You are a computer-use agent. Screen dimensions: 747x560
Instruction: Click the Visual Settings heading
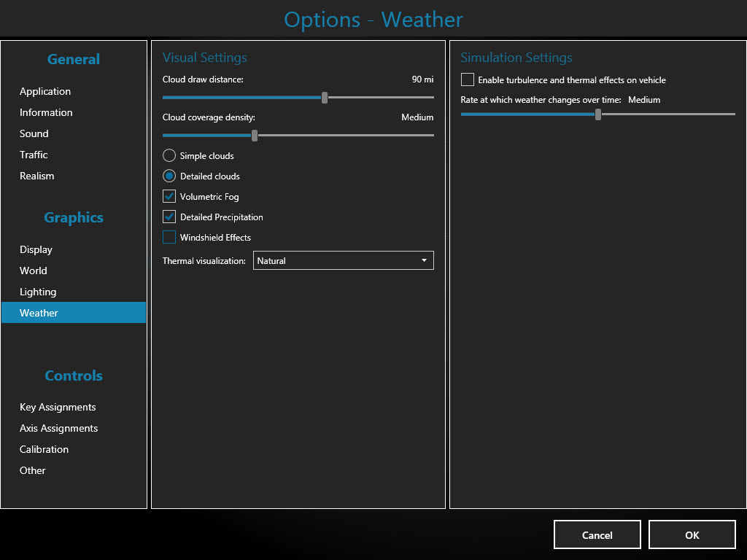pyautogui.click(x=205, y=58)
